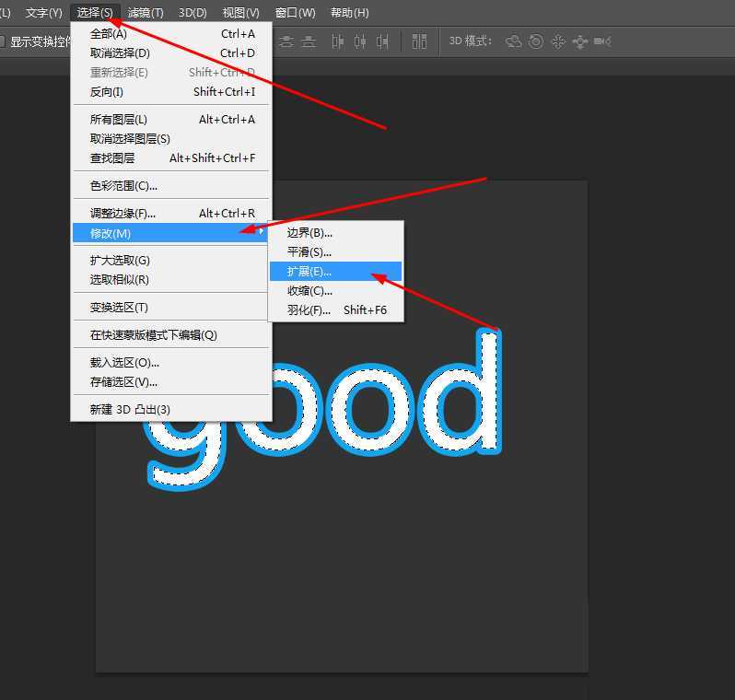Toggle the 显示变换控件 checkbox

click(x=3, y=41)
